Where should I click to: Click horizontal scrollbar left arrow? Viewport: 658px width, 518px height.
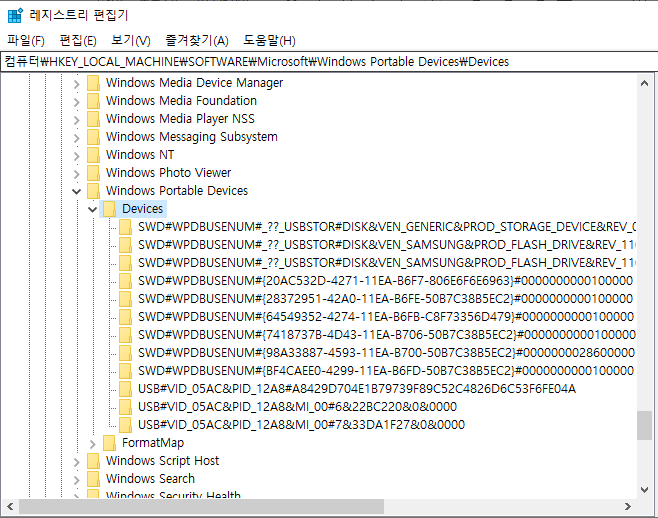[x=10, y=507]
